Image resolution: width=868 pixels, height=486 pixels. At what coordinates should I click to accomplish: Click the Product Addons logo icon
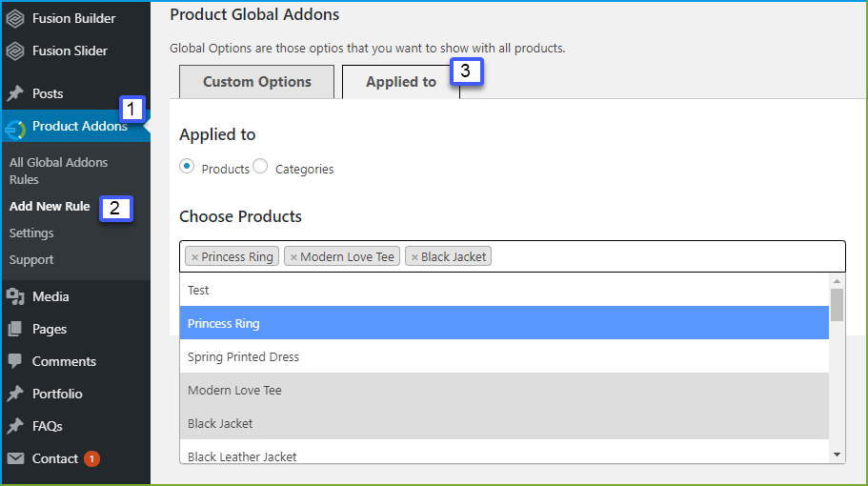pos(15,129)
